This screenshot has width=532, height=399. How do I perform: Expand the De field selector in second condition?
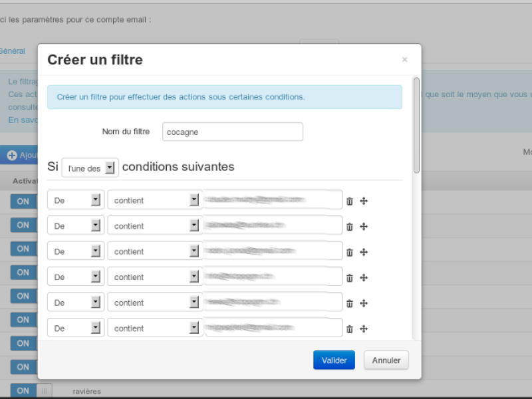coord(76,225)
